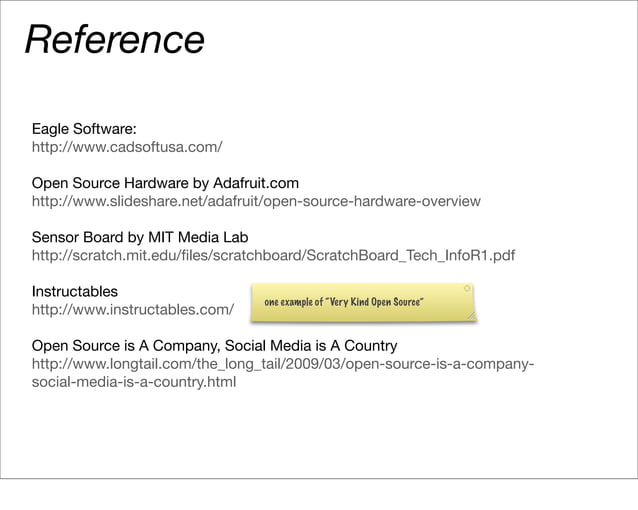Click the pin icon on the sticky note
Viewport: 638px width, 510px height.
[x=467, y=289]
